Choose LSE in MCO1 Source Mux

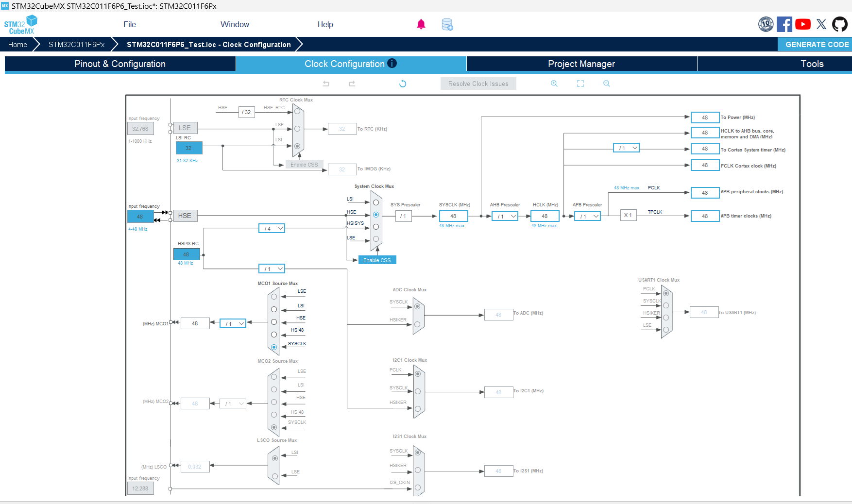[274, 297]
